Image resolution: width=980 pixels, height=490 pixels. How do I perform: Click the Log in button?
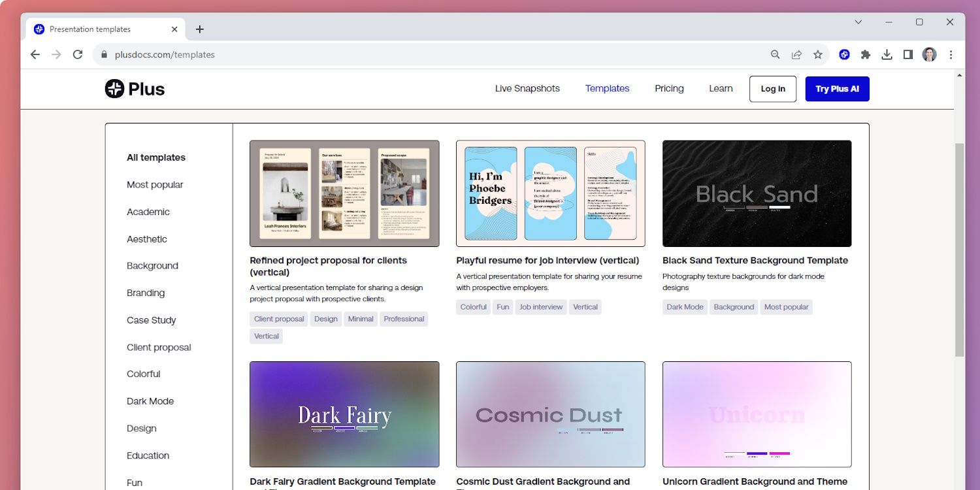click(773, 89)
